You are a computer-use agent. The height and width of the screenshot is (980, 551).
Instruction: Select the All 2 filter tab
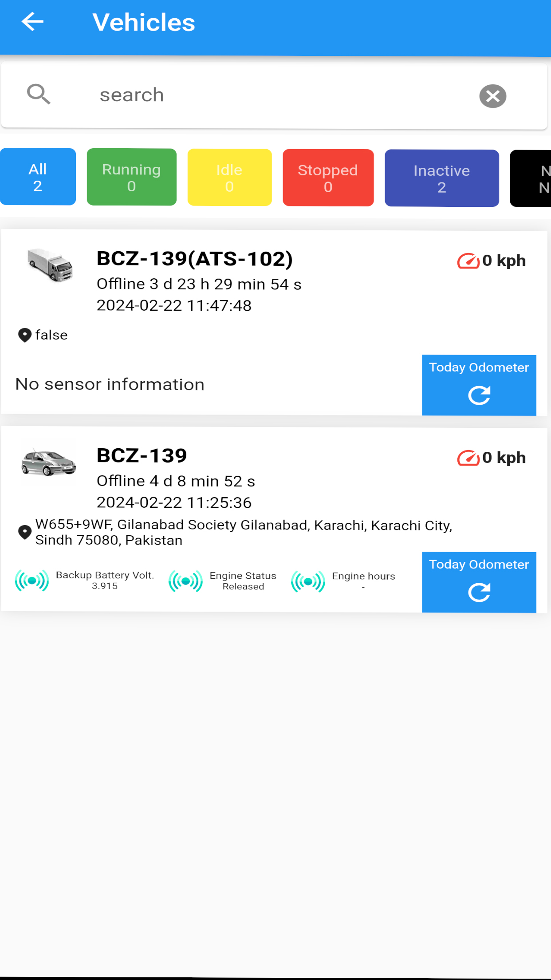pos(38,177)
